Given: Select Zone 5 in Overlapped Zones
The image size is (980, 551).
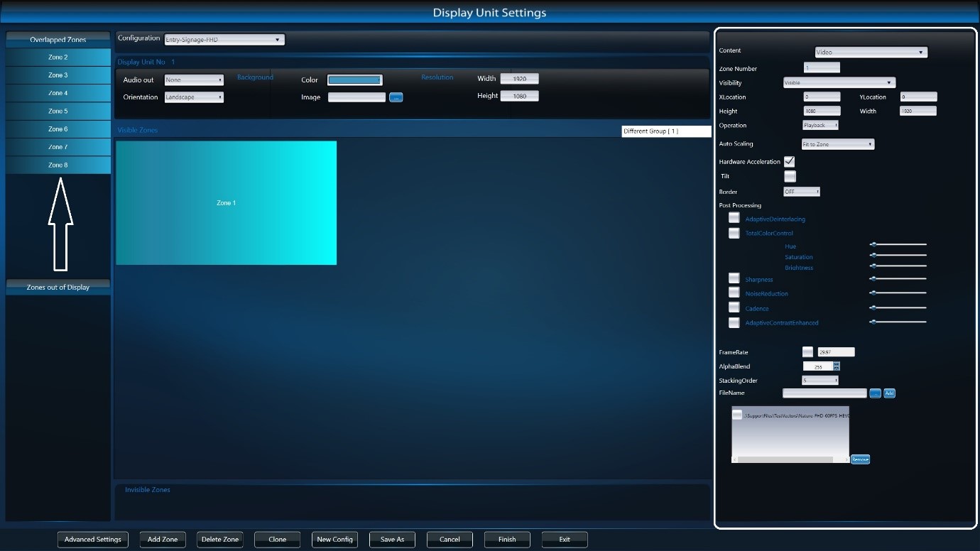Looking at the screenshot, I should pos(58,111).
